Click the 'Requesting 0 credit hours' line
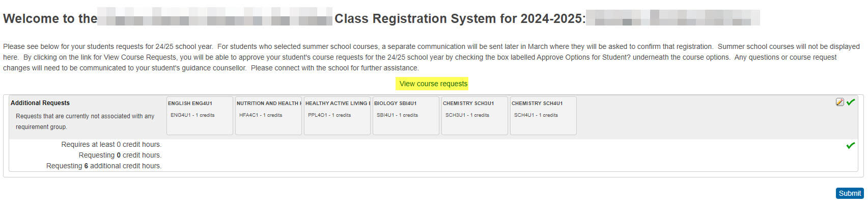This screenshot has width=868, height=206. (120, 155)
